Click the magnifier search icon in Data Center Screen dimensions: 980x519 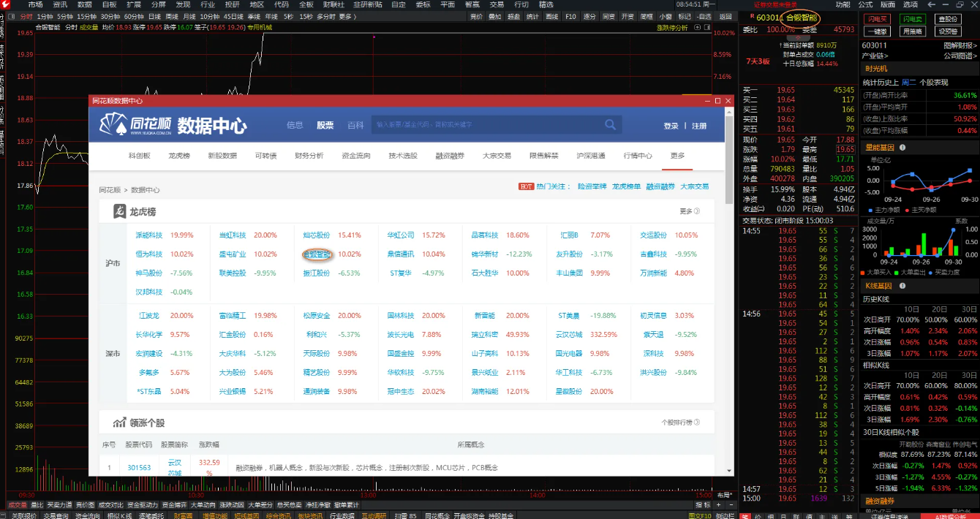pyautogui.click(x=608, y=124)
